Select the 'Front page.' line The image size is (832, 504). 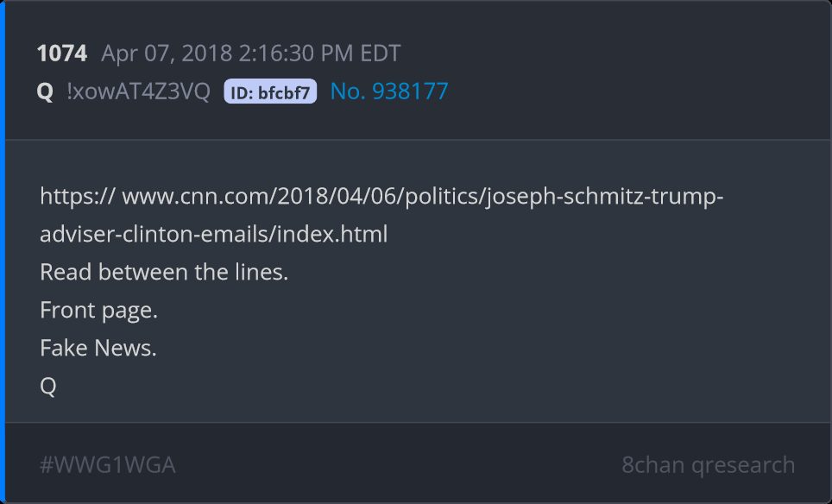pyautogui.click(x=98, y=310)
